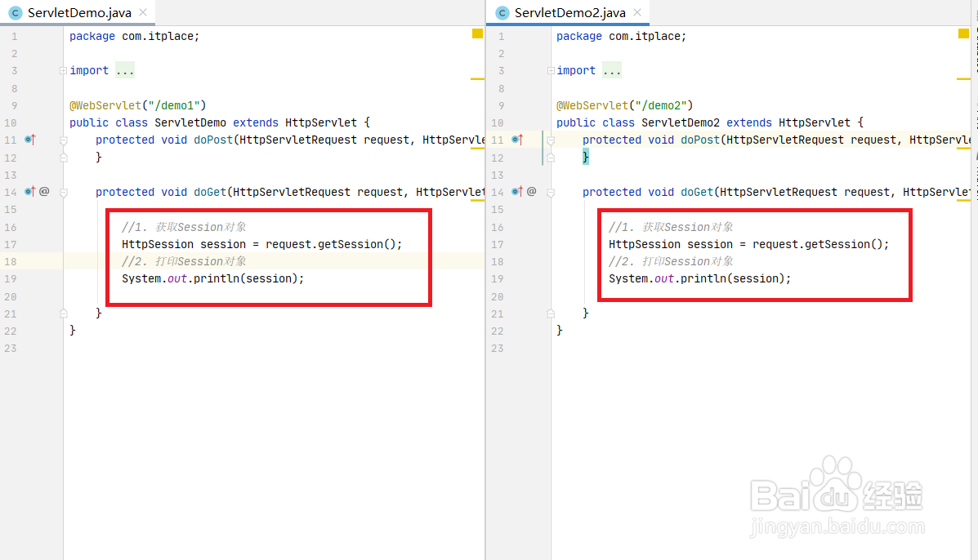Click warning stripe beside import line in ServletDemo2.java
The image size is (978, 560).
tap(963, 79)
